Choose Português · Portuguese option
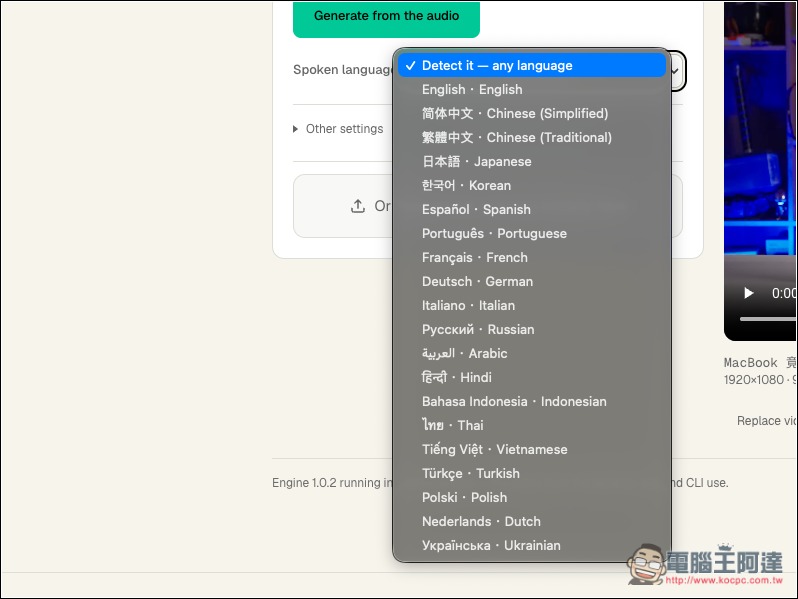798x599 pixels. 531,233
